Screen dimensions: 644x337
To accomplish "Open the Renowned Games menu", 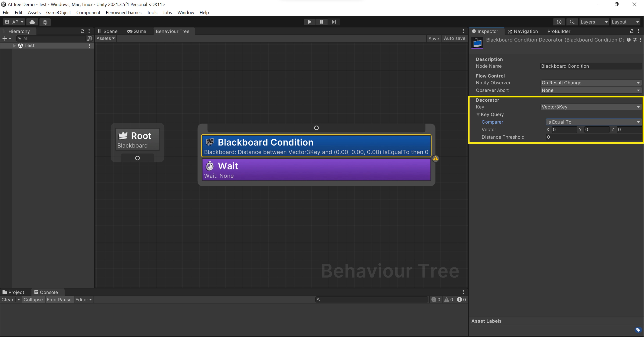I will pyautogui.click(x=123, y=13).
